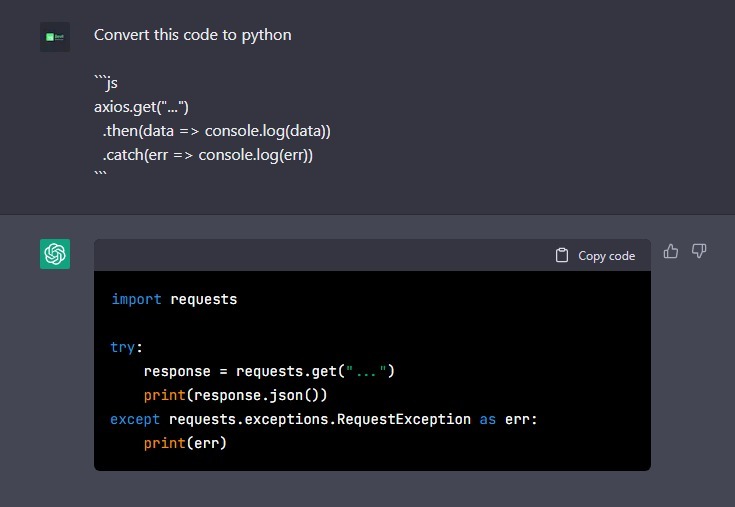Click the 'except' keyword in code

pyautogui.click(x=135, y=419)
